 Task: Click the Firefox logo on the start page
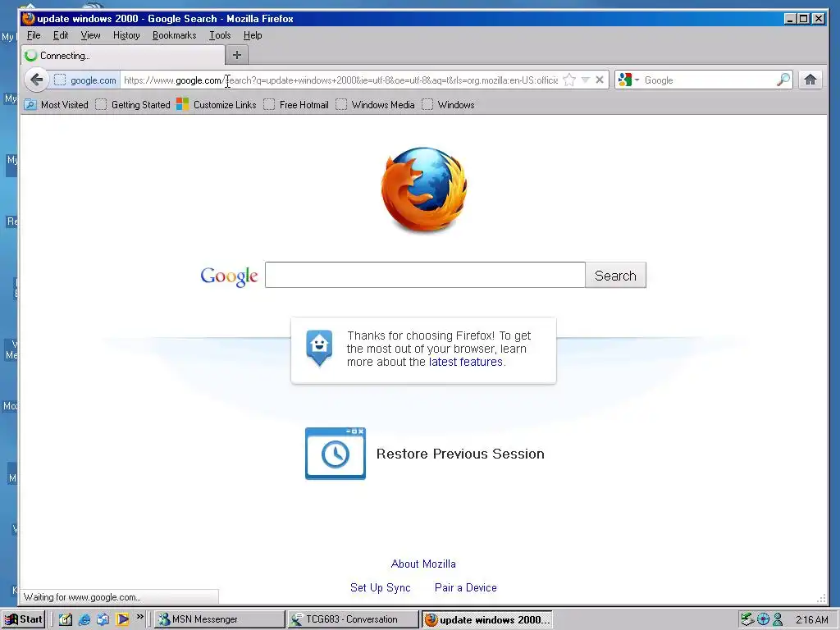click(424, 189)
